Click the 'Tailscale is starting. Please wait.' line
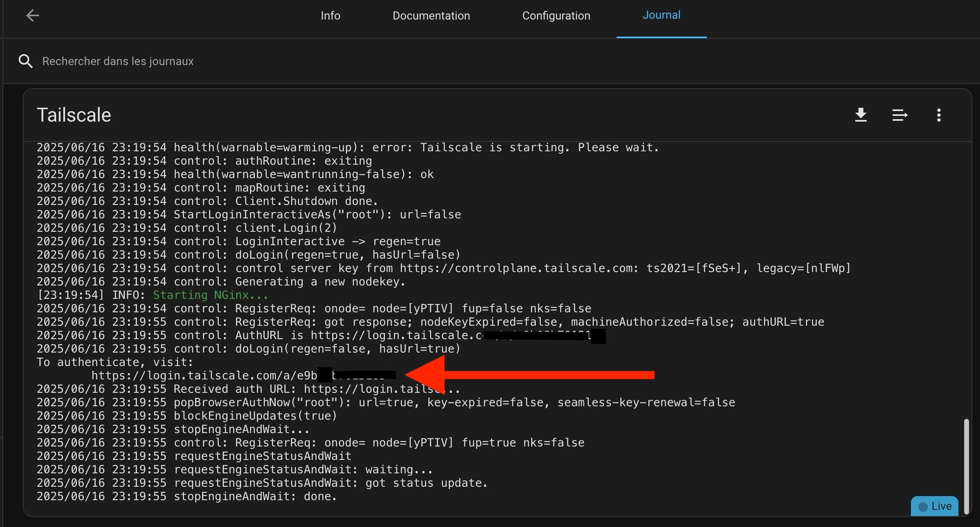This screenshot has width=980, height=527. click(348, 148)
